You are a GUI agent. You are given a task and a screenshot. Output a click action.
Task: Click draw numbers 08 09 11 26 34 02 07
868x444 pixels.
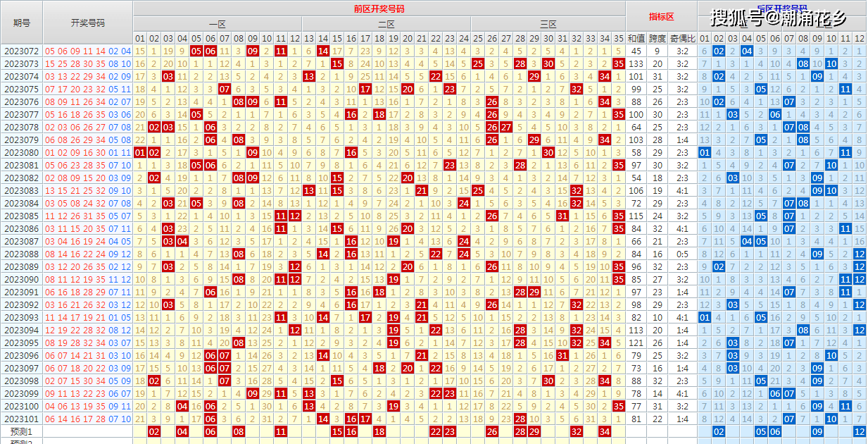[x=88, y=101]
